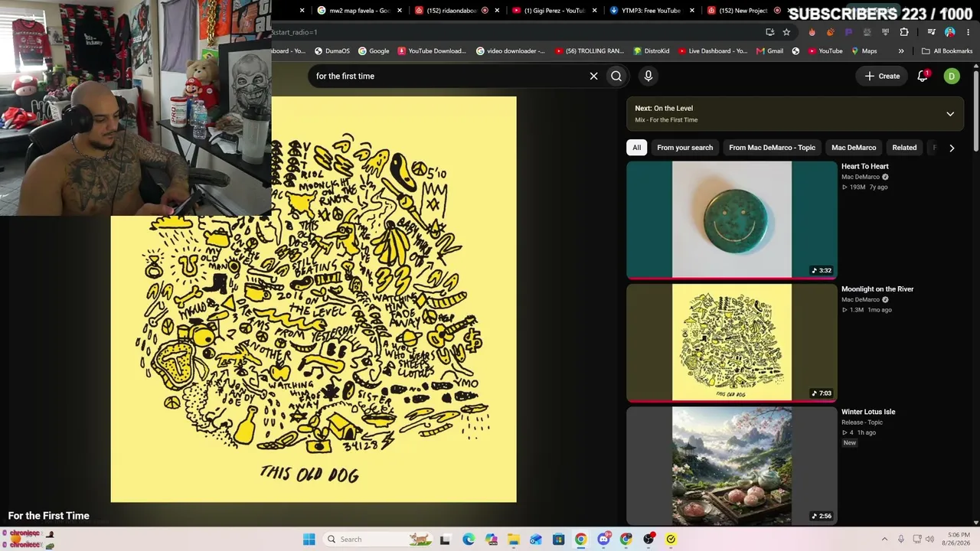
Task: Launch Microsoft Edge from the taskbar
Action: click(468, 540)
